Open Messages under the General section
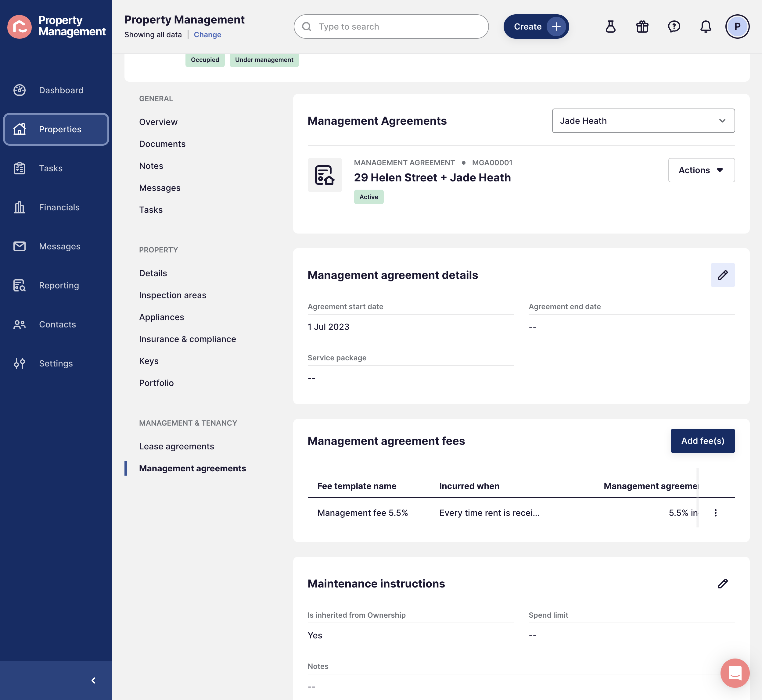762x700 pixels. 160,188
